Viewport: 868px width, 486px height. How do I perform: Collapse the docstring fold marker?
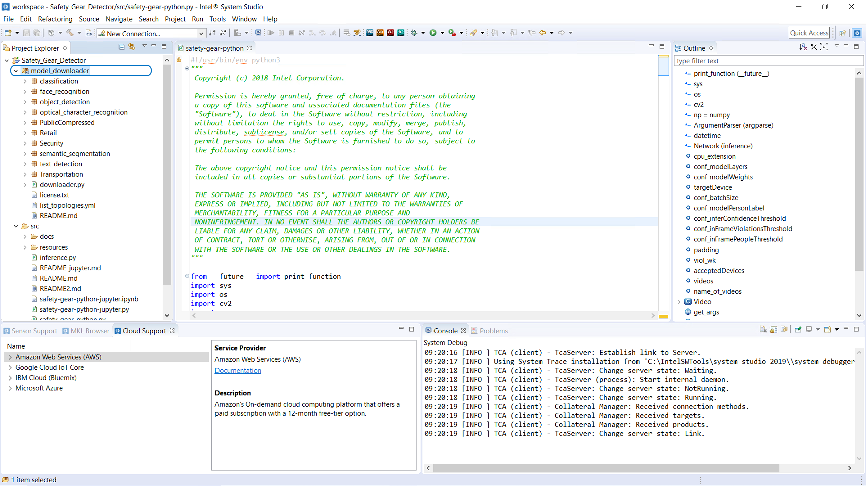[187, 68]
